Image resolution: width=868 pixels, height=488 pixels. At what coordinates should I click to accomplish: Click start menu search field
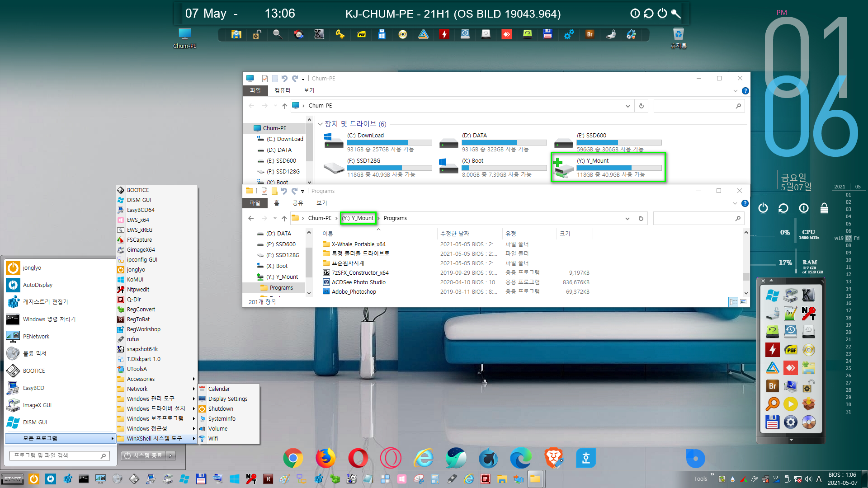click(60, 456)
